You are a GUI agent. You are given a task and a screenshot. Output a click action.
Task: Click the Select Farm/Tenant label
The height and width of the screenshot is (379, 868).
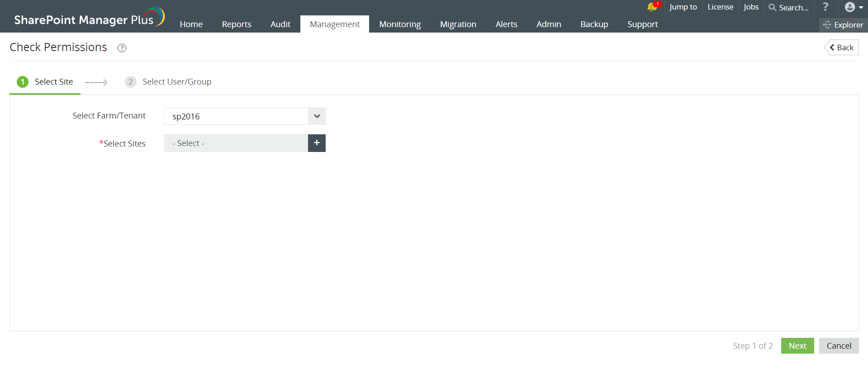[x=109, y=116]
